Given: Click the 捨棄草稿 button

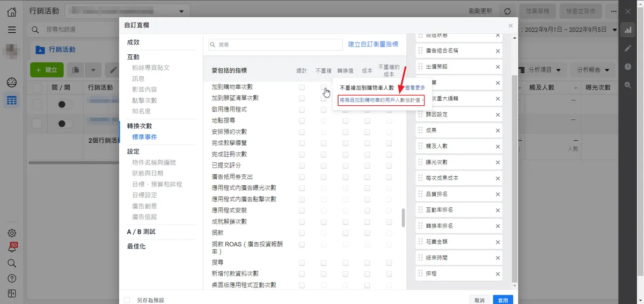Looking at the screenshot, I should coord(537,11).
